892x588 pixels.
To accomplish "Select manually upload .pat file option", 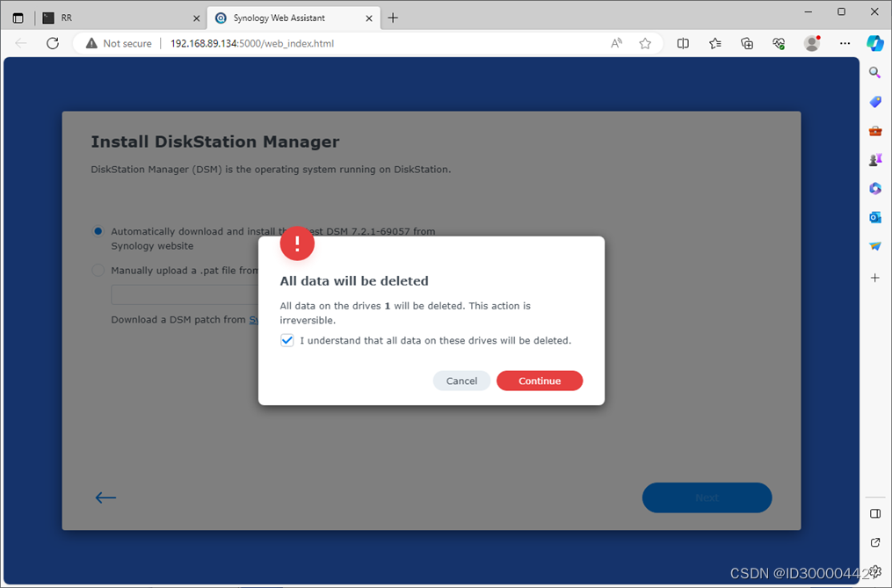I will [98, 271].
